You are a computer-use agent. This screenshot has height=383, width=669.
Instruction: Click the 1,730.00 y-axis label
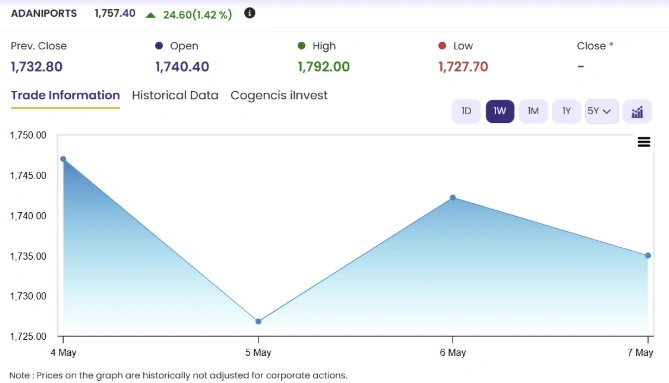(x=28, y=296)
